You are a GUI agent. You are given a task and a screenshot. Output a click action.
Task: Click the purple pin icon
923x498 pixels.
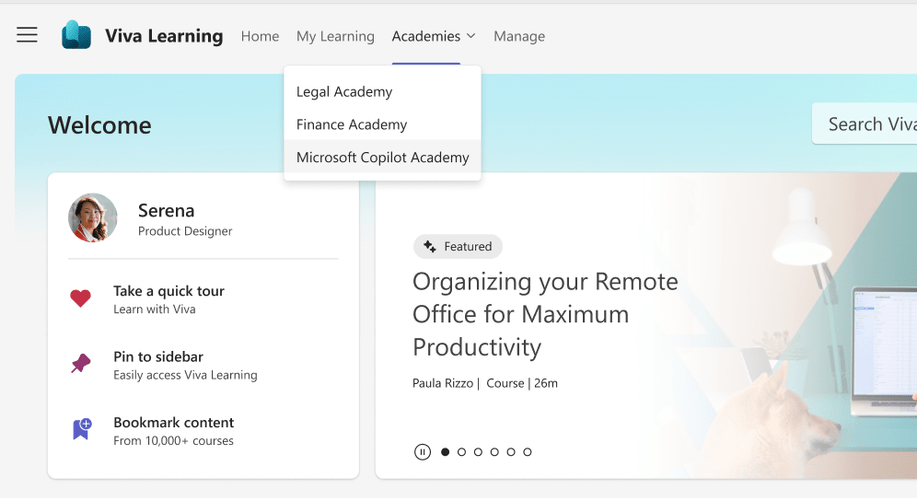click(81, 363)
